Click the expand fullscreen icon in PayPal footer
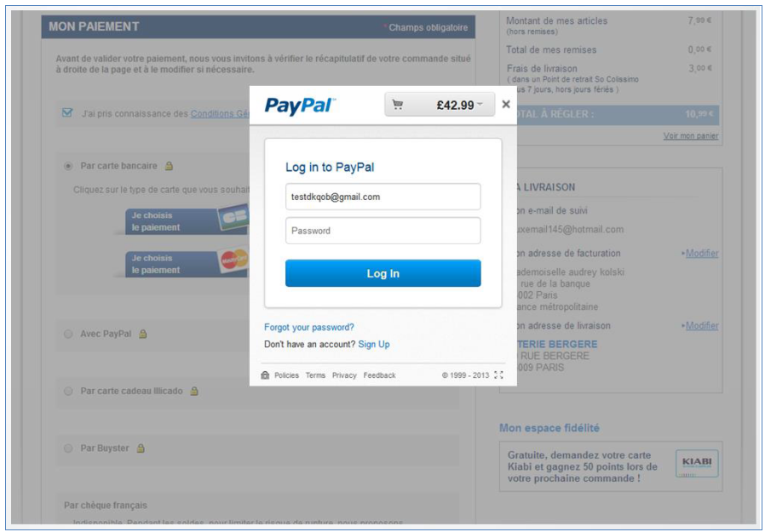 pyautogui.click(x=498, y=375)
